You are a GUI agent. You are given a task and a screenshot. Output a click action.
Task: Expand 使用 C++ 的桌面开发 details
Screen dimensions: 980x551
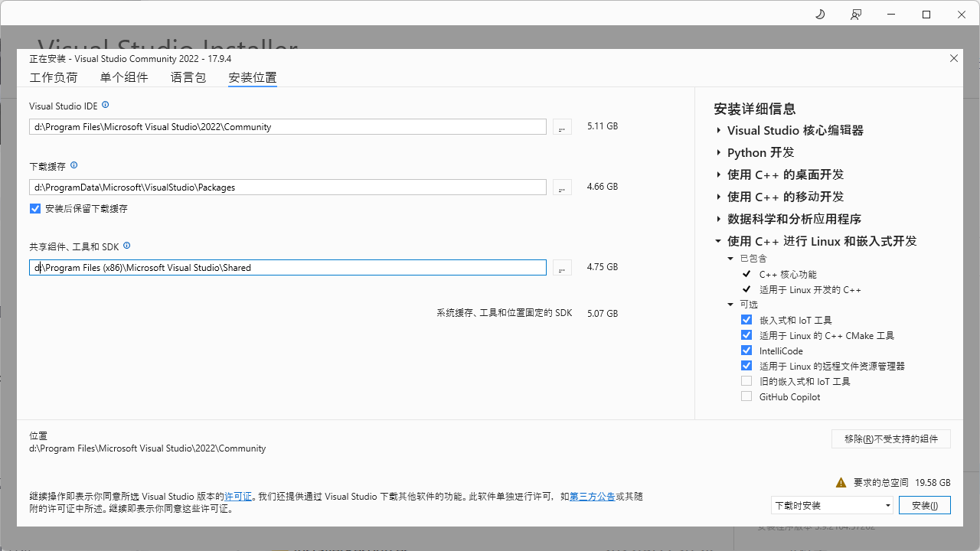point(719,175)
